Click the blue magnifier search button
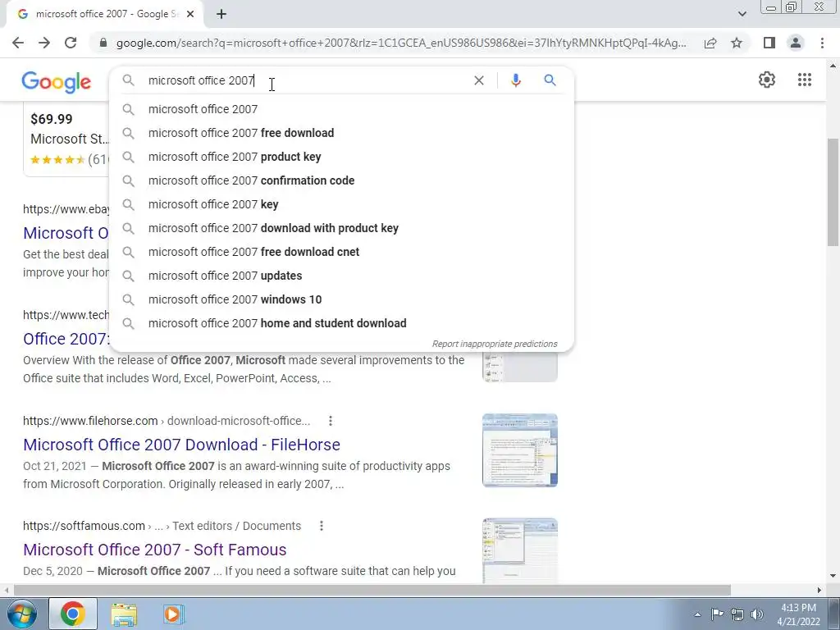 point(550,80)
